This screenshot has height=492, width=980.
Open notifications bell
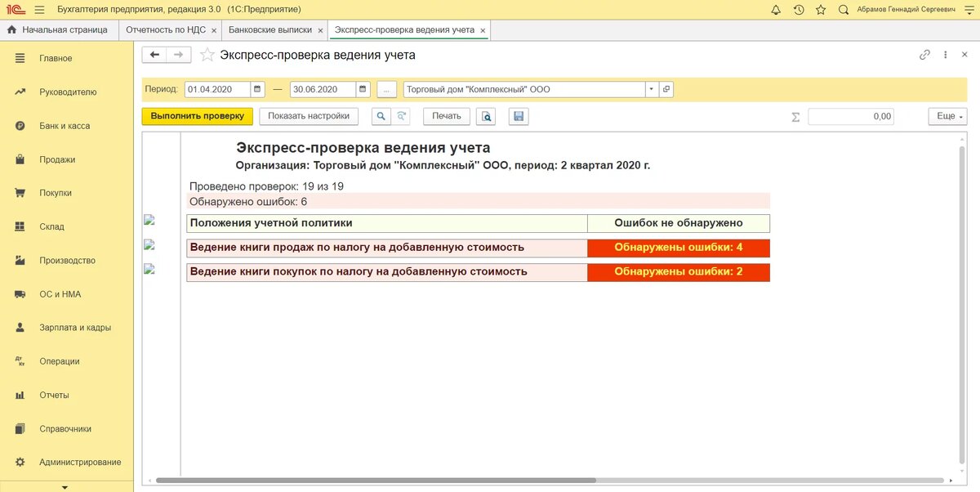click(776, 9)
